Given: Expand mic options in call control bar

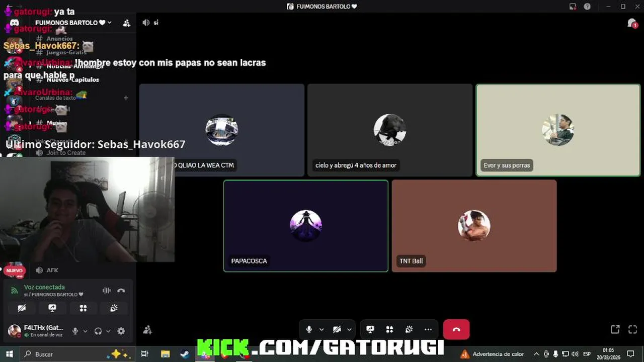Looking at the screenshot, I should tap(321, 330).
